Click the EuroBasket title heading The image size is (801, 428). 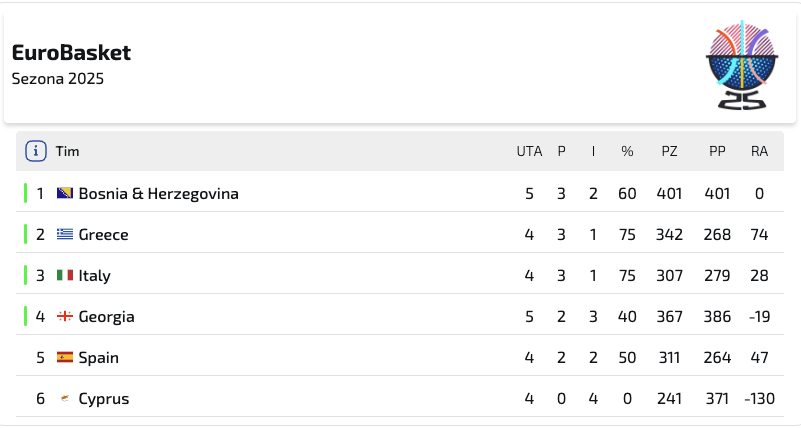click(72, 53)
